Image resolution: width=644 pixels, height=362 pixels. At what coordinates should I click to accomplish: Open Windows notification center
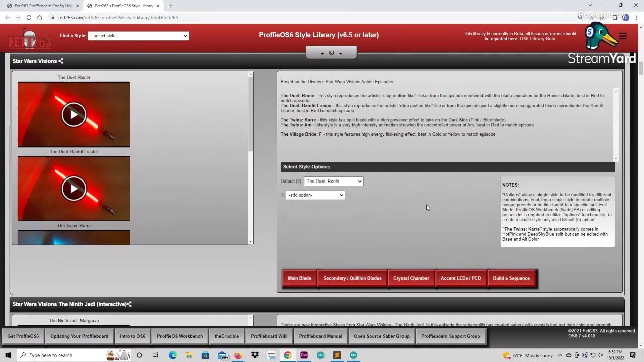click(633, 355)
